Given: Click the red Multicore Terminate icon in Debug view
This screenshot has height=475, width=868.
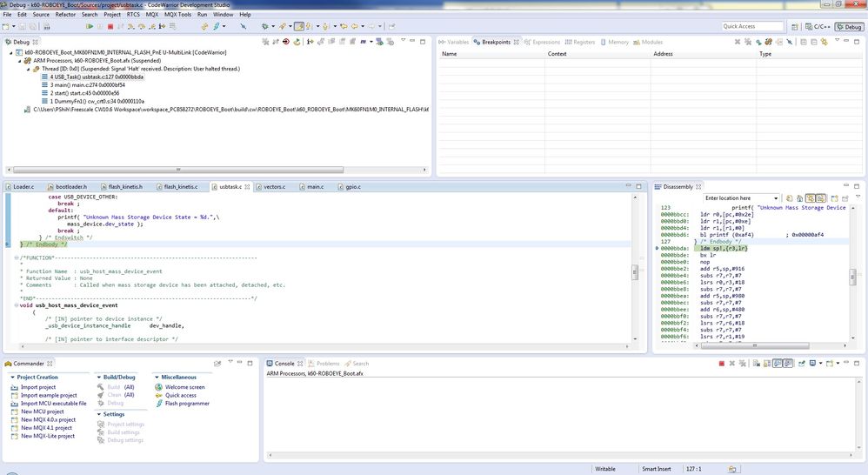Looking at the screenshot, I should pos(285,42).
